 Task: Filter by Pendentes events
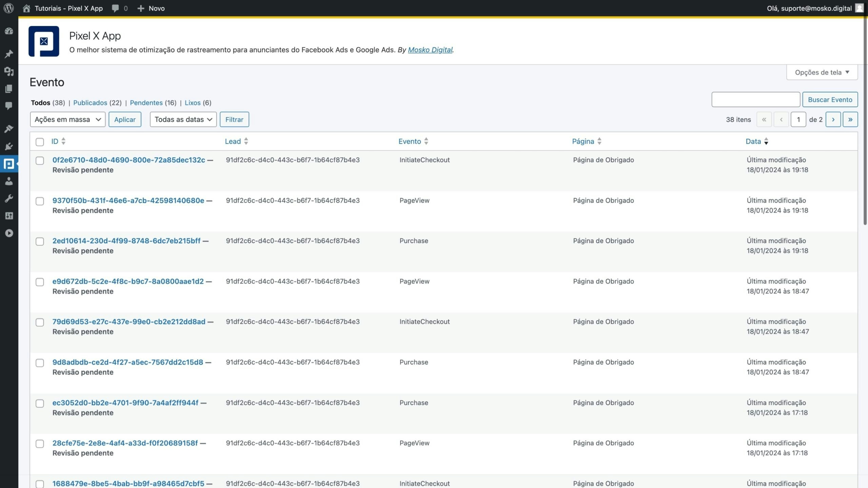[x=146, y=103]
